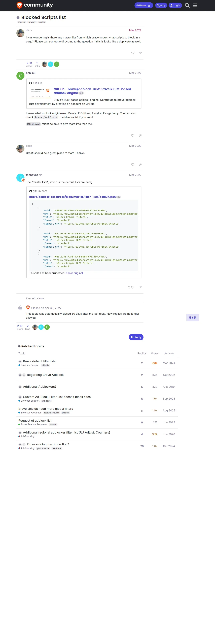Image resolution: width=215 pixels, height=644 pixels.
Task: Expand the 2 links count at bottom
Action: tap(28, 327)
